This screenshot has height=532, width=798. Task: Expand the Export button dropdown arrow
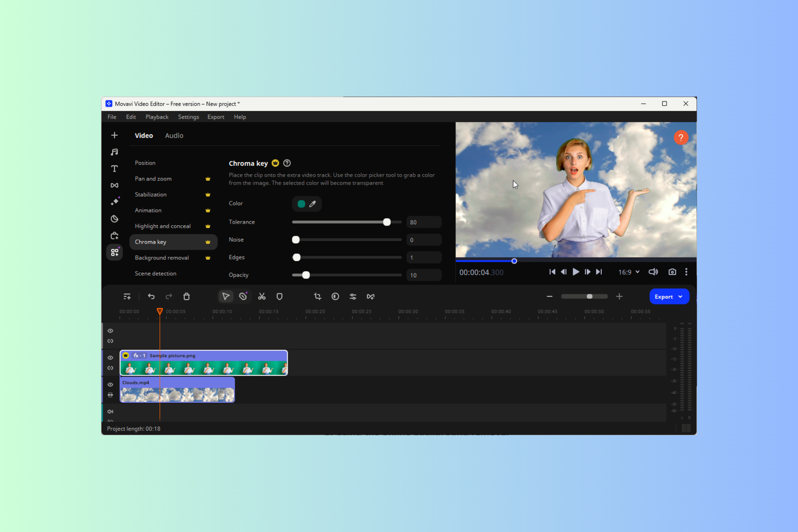coord(680,297)
